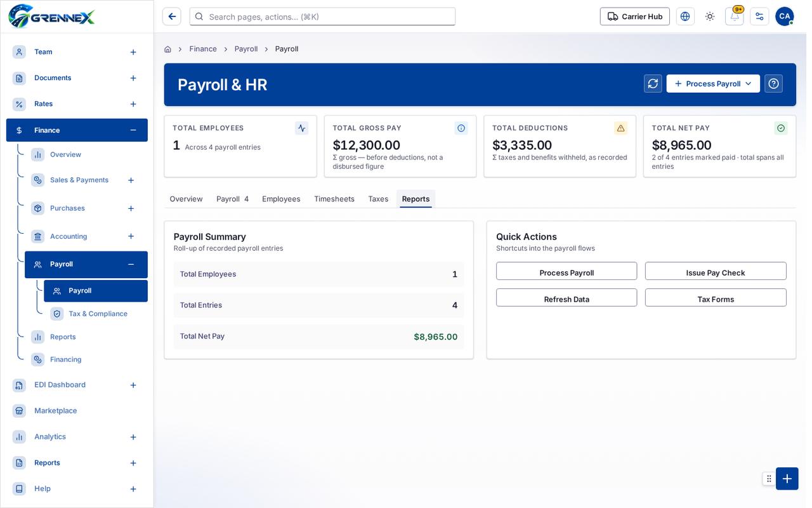Expand the Documents sidebar section
The height and width of the screenshot is (508, 812).
click(133, 78)
